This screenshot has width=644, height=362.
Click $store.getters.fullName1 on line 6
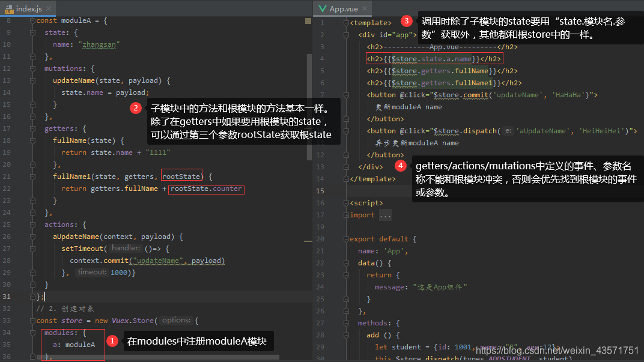click(442, 83)
